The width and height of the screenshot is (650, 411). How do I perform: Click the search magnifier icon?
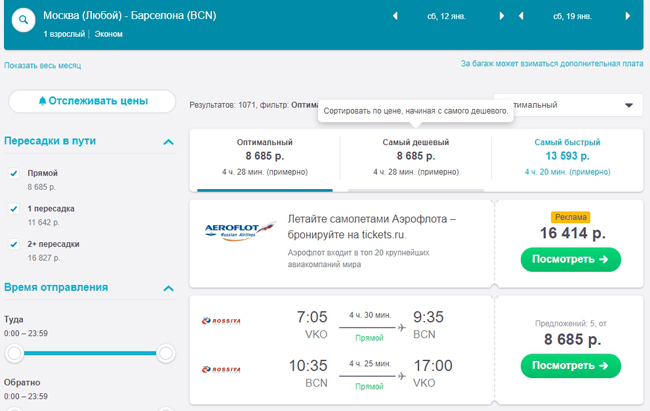click(24, 19)
